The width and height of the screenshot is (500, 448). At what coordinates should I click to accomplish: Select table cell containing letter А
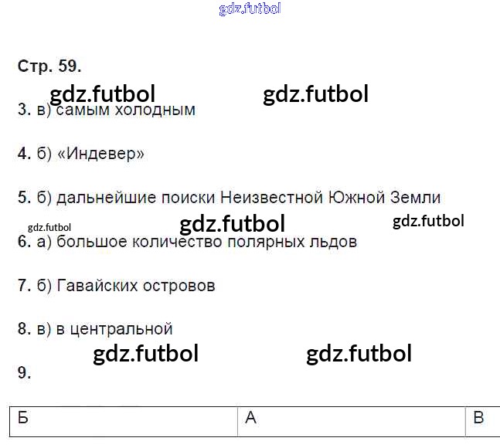pyautogui.click(x=352, y=419)
